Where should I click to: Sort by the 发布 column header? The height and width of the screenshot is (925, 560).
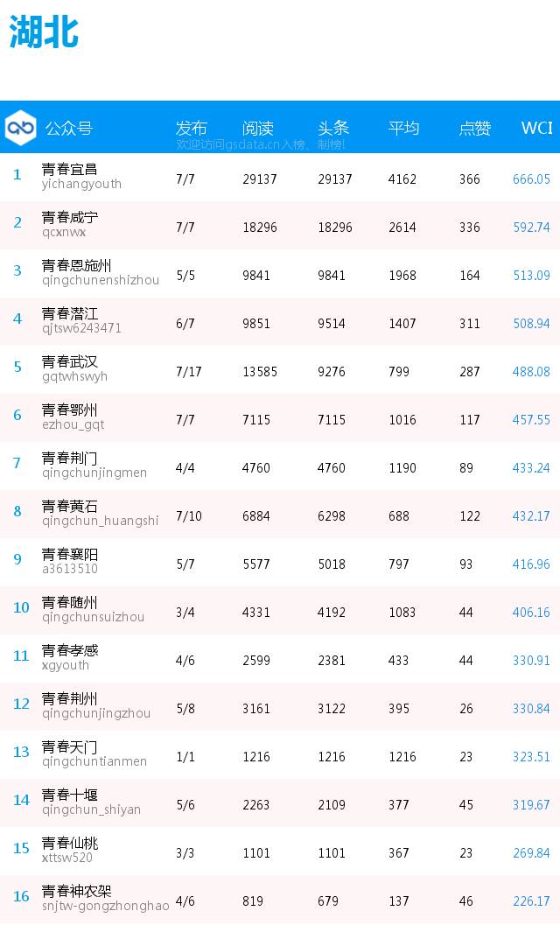(192, 128)
